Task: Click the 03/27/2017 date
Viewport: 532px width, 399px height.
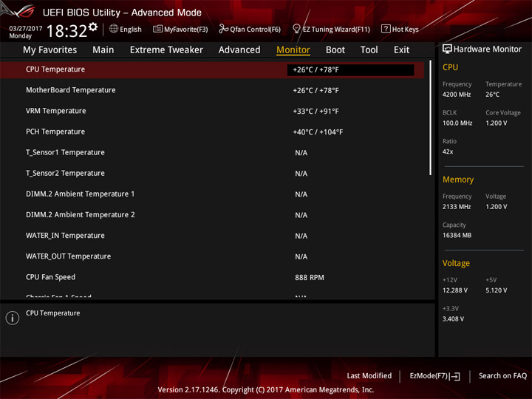Action: click(x=26, y=29)
